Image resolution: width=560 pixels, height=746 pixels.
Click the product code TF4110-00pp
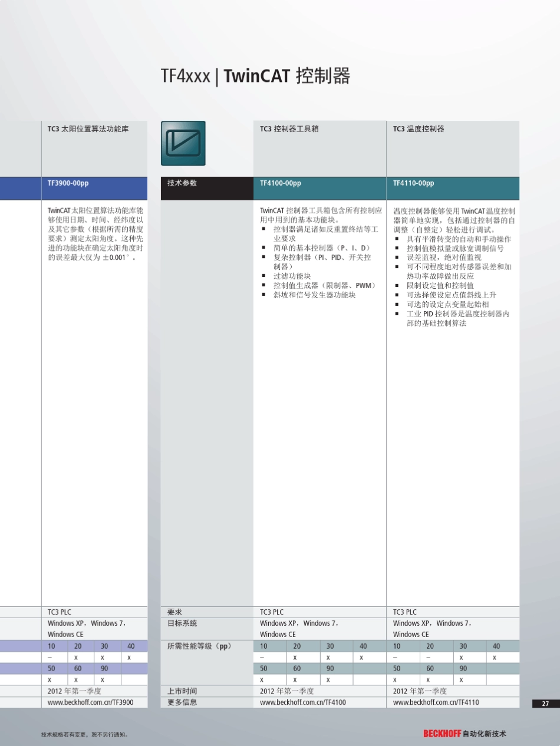point(414,183)
